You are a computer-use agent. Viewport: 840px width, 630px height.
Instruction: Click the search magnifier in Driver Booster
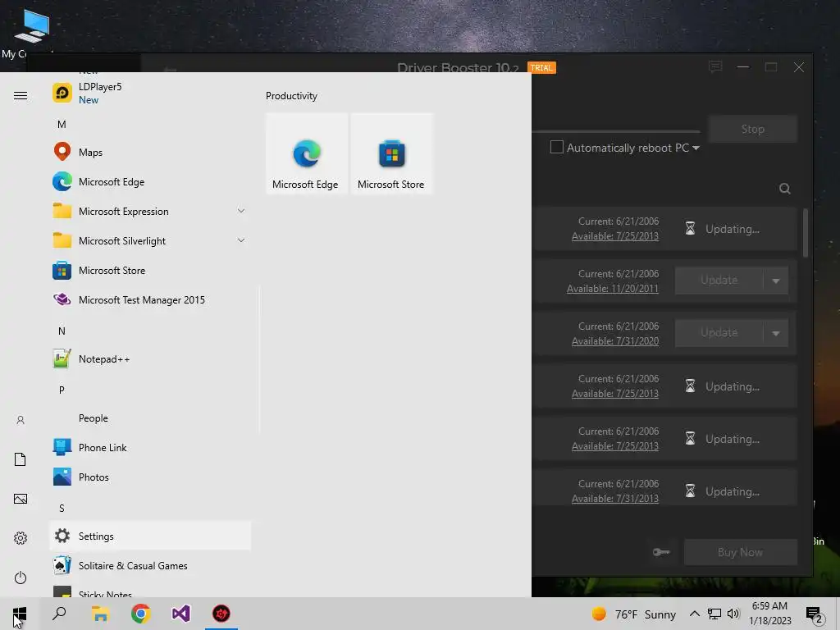[785, 189]
